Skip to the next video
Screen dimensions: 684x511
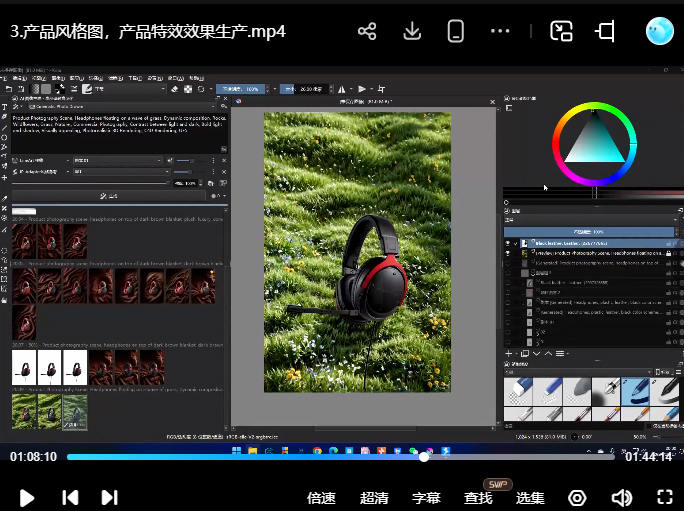pos(109,497)
